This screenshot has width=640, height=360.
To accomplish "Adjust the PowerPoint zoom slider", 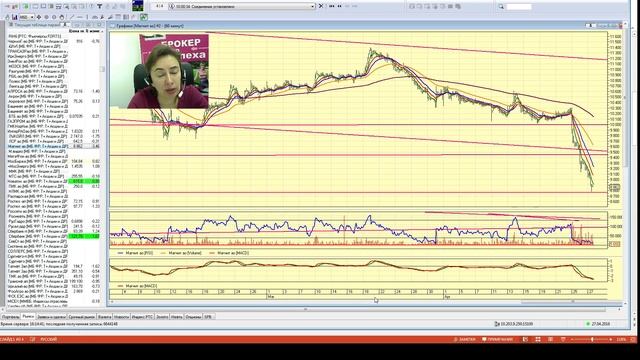I will (592, 340).
